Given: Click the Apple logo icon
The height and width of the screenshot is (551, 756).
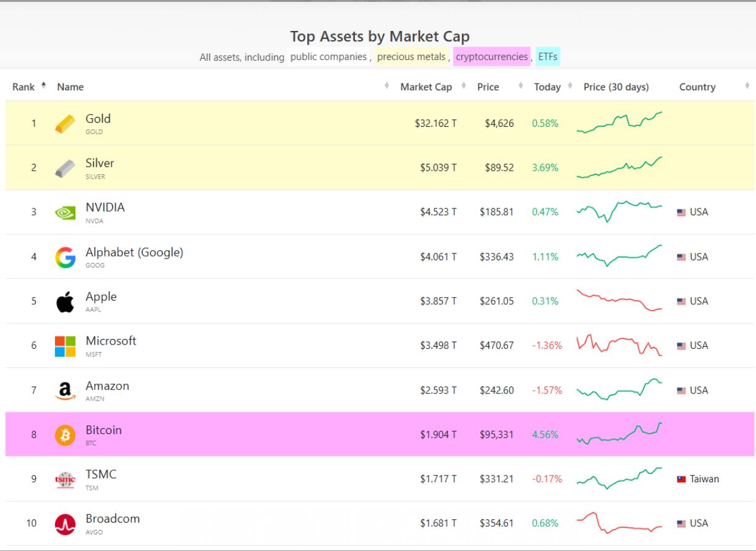Looking at the screenshot, I should pos(65,302).
